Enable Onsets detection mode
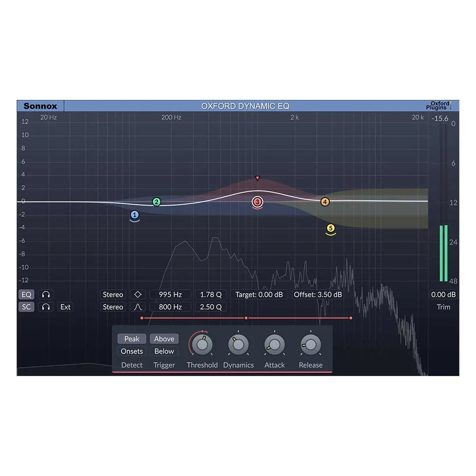This screenshot has width=476, height=476. click(x=132, y=351)
